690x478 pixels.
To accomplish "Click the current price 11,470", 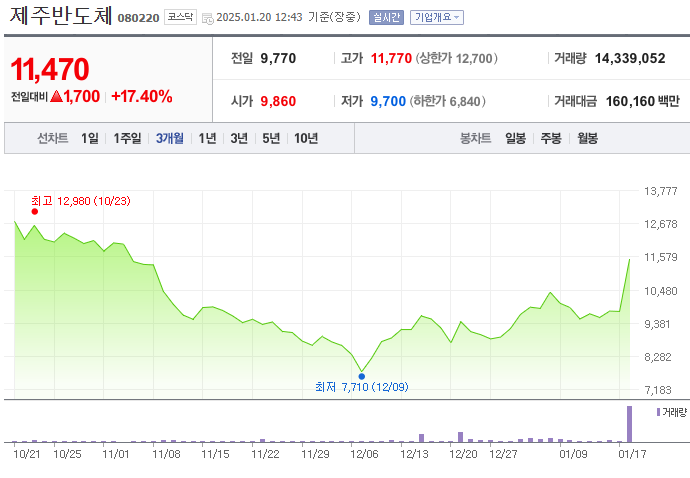I will tap(50, 70).
